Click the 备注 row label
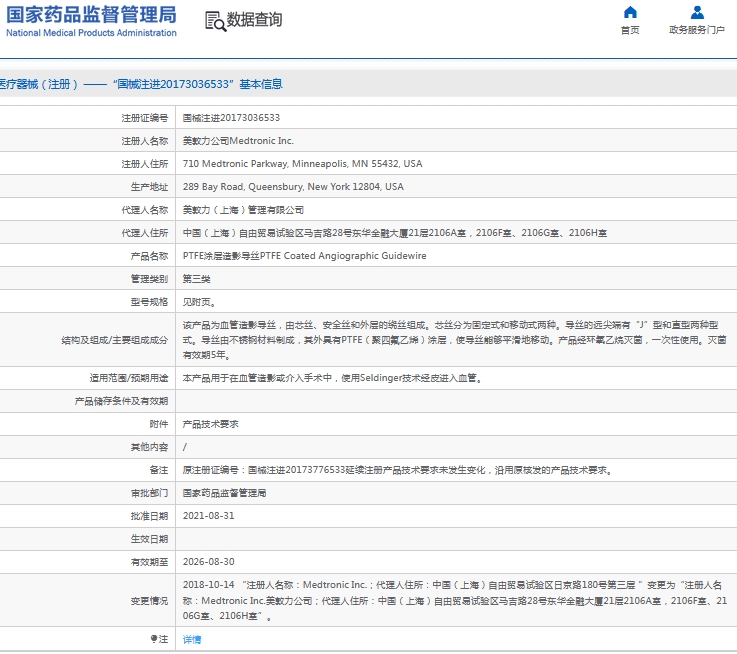737x654 pixels. point(159,470)
